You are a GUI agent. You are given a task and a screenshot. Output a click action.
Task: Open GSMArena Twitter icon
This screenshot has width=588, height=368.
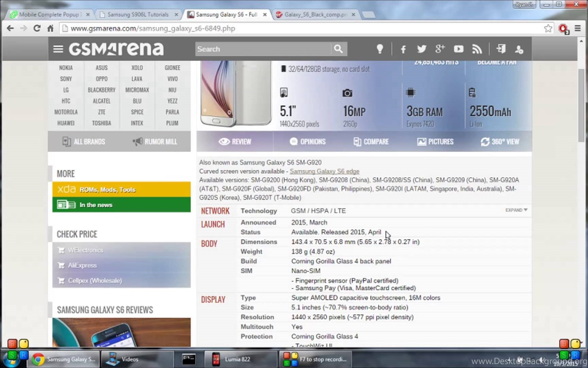pyautogui.click(x=422, y=49)
